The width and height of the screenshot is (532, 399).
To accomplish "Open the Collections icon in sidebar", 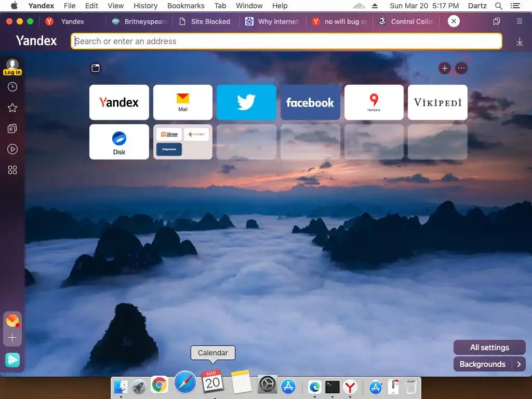I will coord(12,129).
